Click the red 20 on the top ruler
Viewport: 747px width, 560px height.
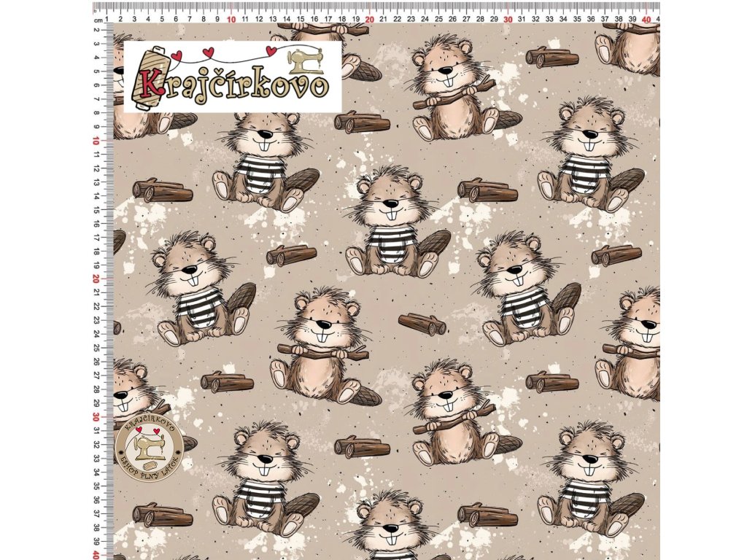[x=370, y=20]
